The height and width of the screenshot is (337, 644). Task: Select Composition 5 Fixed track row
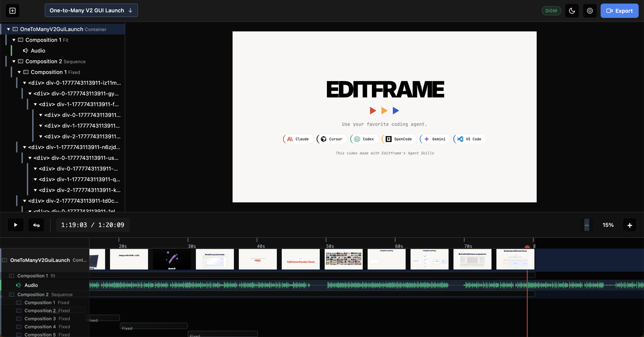(45, 334)
